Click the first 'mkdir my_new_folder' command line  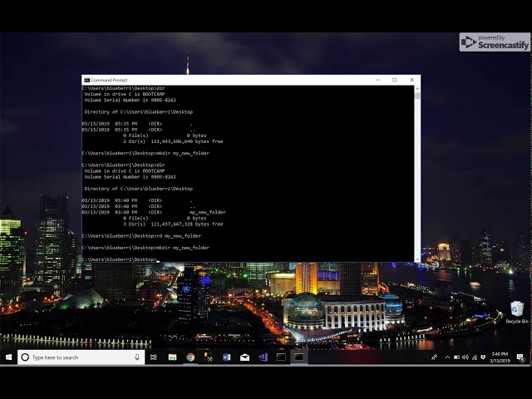(145, 153)
